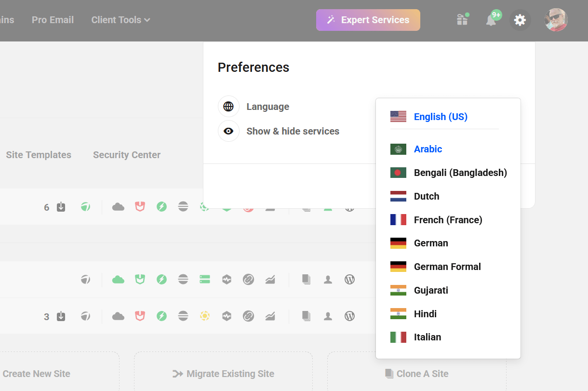
Task: Open the analytics chart icon for a site
Action: (270, 279)
